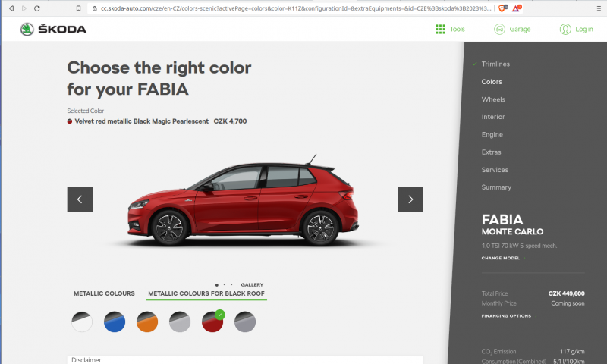The height and width of the screenshot is (364, 607).
Task: Select graphite grey with black roof swatch
Action: [245, 322]
